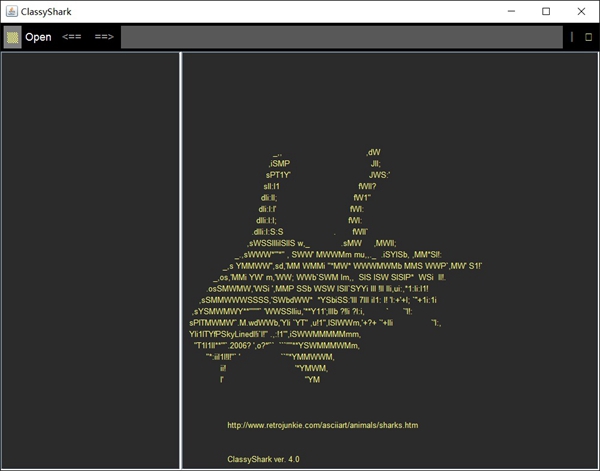Click the retrojunkie sharks.htm URL text
The image size is (600, 471).
(x=323, y=425)
